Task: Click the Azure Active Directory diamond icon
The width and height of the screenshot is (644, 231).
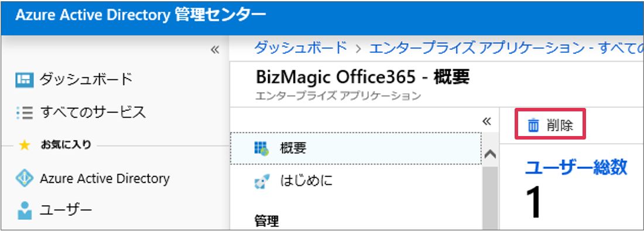Action: click(x=24, y=178)
